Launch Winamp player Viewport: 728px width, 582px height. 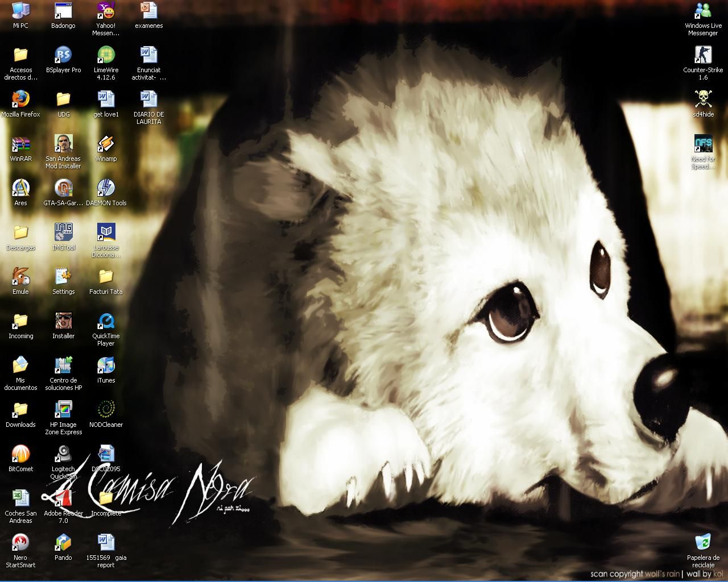tap(106, 143)
